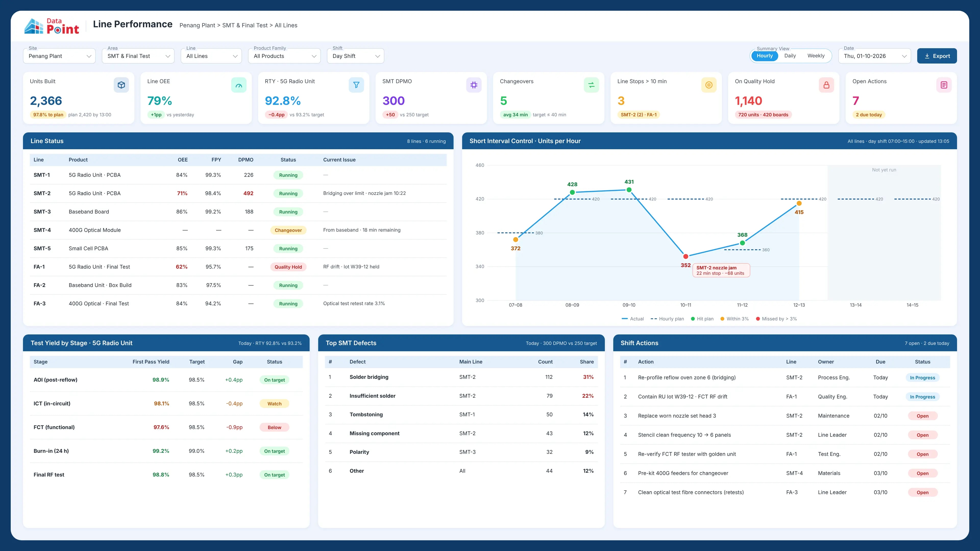Click the 415 orange data point at 12–13

799,204
